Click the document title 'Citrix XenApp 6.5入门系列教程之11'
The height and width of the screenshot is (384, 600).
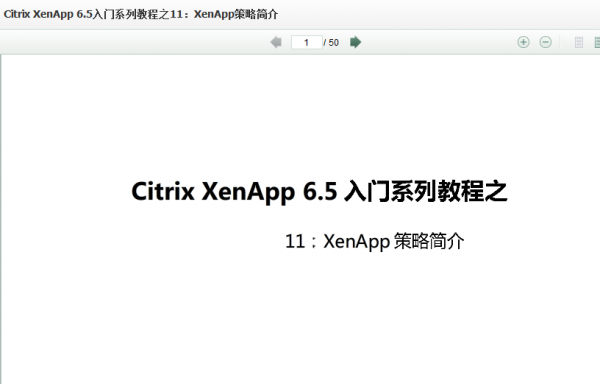point(93,14)
